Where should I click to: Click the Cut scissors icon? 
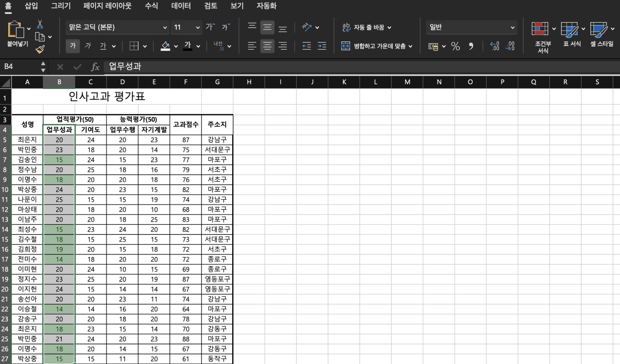point(40,25)
